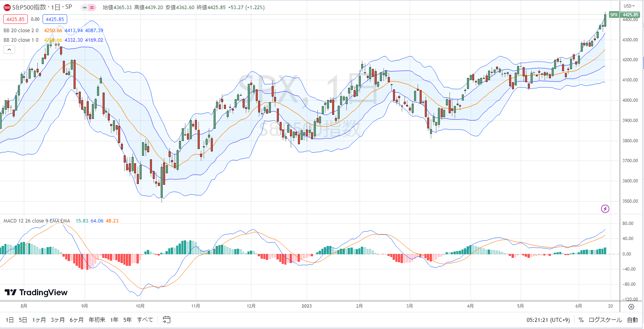Click the 終値4425.85 close value

click(211, 8)
